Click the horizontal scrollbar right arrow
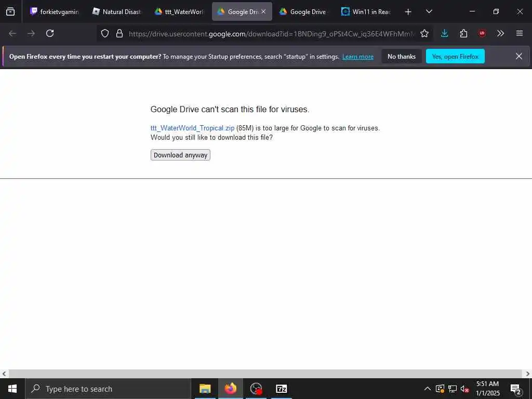Image resolution: width=532 pixels, height=399 pixels. [x=528, y=374]
